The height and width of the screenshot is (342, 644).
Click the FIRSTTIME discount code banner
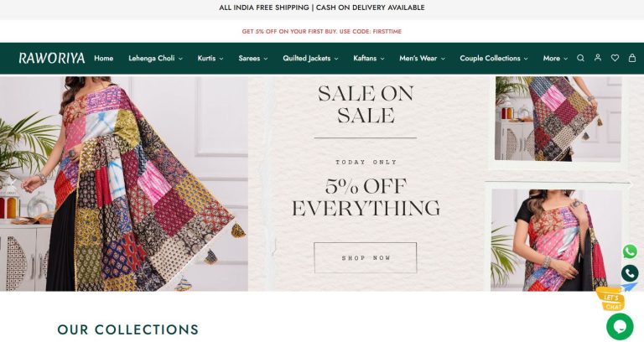click(x=322, y=31)
